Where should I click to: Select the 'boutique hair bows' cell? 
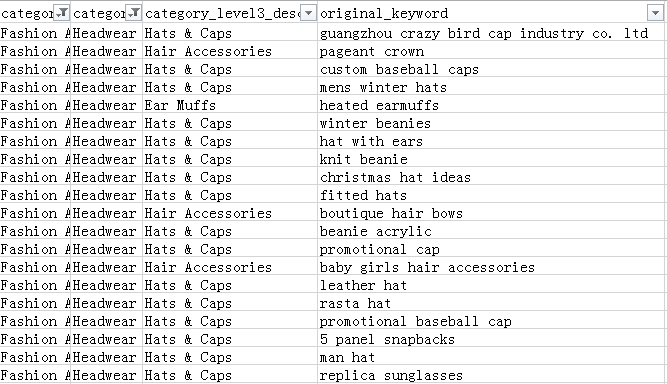tap(491, 213)
